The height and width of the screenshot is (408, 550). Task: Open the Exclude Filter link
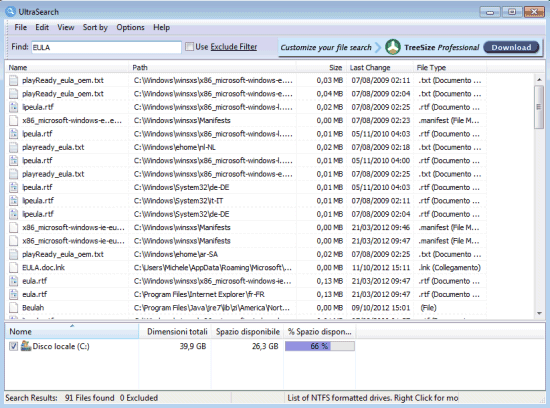click(x=234, y=47)
